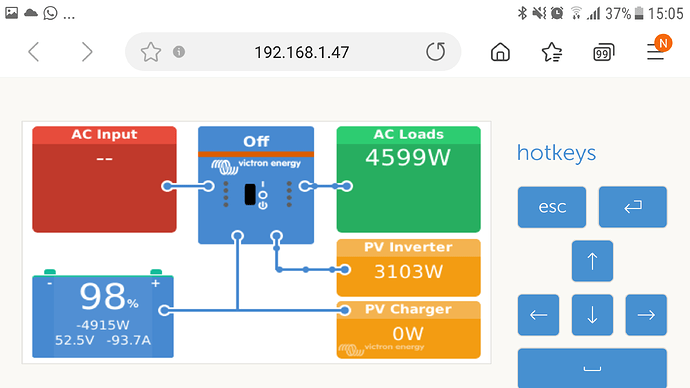Click the battery current -93.7A
The width and height of the screenshot is (690, 388).
pos(128,340)
